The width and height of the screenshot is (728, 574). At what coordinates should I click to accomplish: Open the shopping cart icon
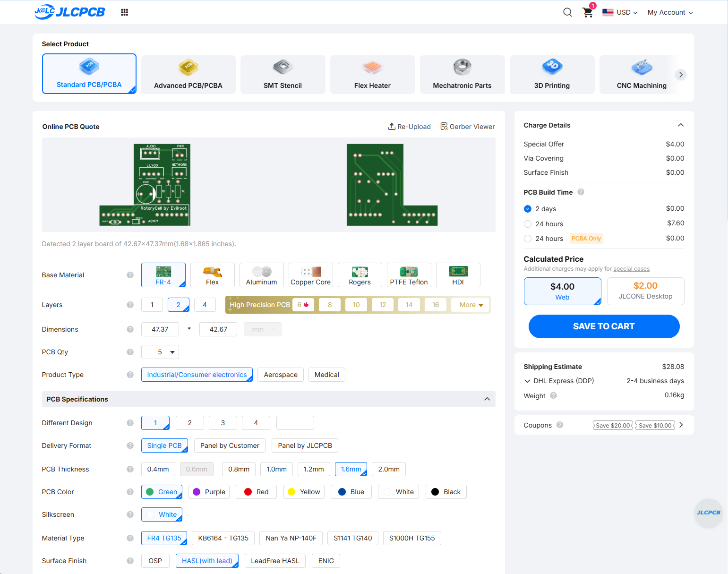[x=588, y=12]
